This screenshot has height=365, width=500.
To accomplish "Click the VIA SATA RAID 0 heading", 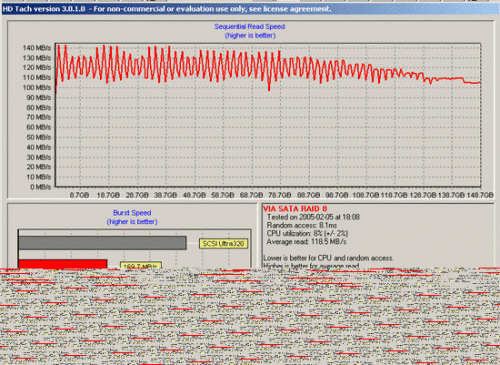I will [295, 209].
